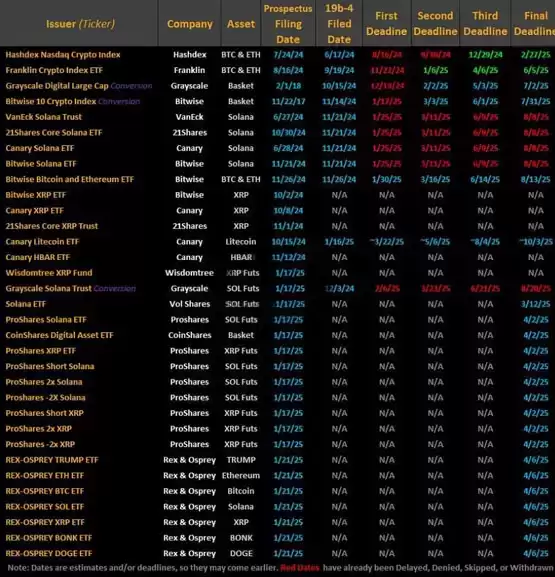Click the 'Asset' column header
The width and height of the screenshot is (555, 577).
241,24
